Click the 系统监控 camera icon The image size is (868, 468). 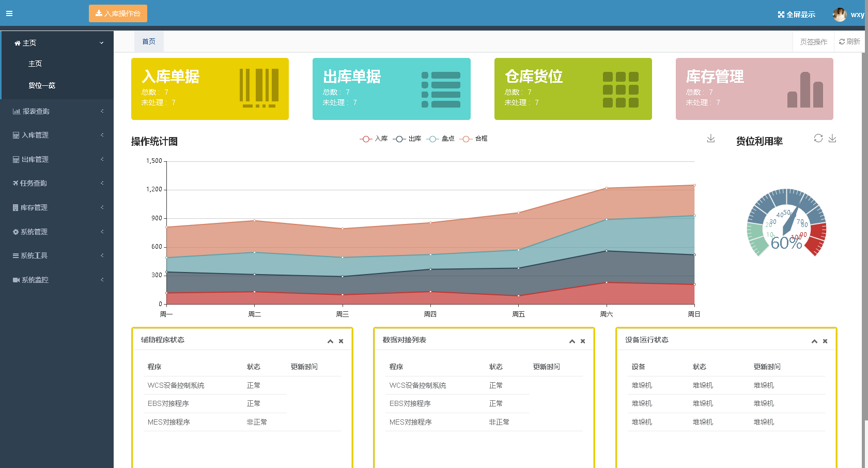coord(16,280)
